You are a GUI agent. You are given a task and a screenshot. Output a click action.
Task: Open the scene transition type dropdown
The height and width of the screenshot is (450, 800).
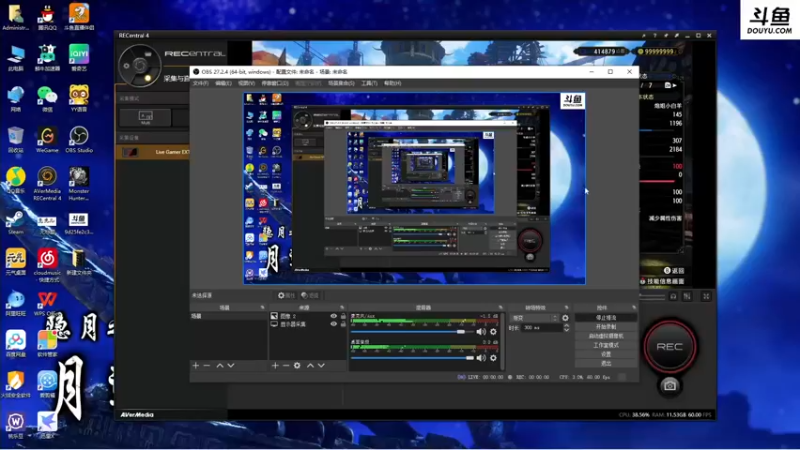point(534,318)
